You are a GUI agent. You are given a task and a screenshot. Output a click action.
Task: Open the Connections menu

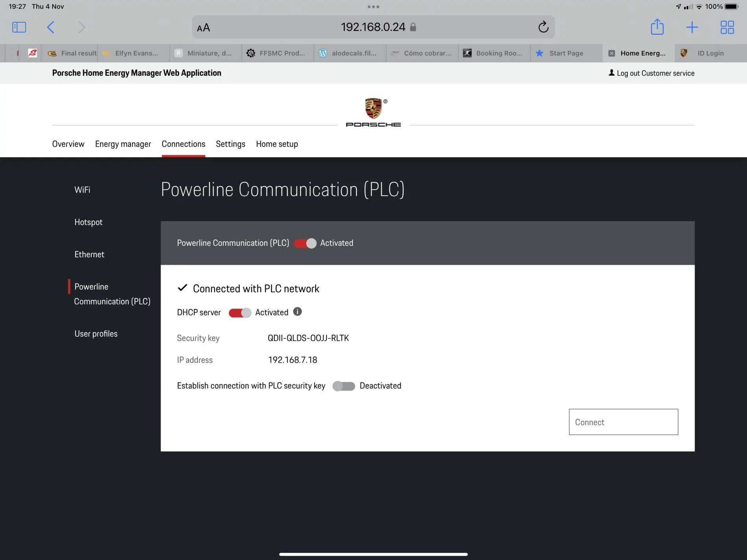183,144
